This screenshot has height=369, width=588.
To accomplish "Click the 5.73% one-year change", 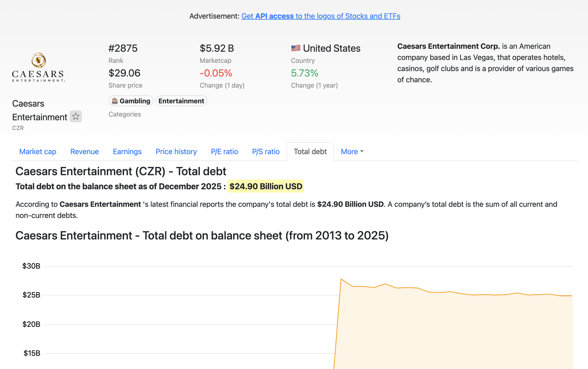I will (x=305, y=73).
